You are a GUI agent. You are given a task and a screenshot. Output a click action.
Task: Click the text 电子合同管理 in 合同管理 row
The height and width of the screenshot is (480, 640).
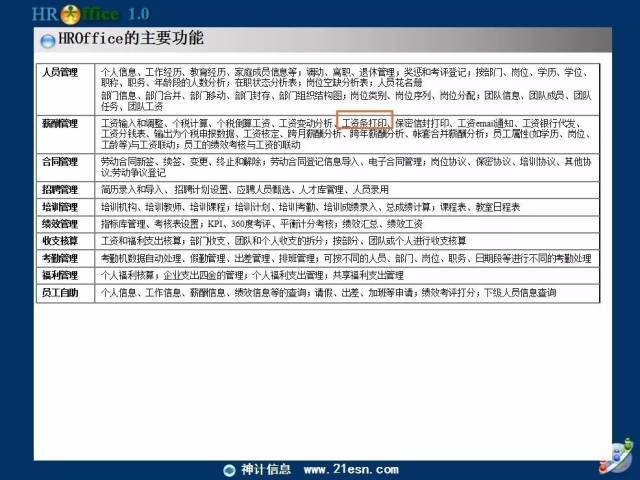(x=395, y=162)
